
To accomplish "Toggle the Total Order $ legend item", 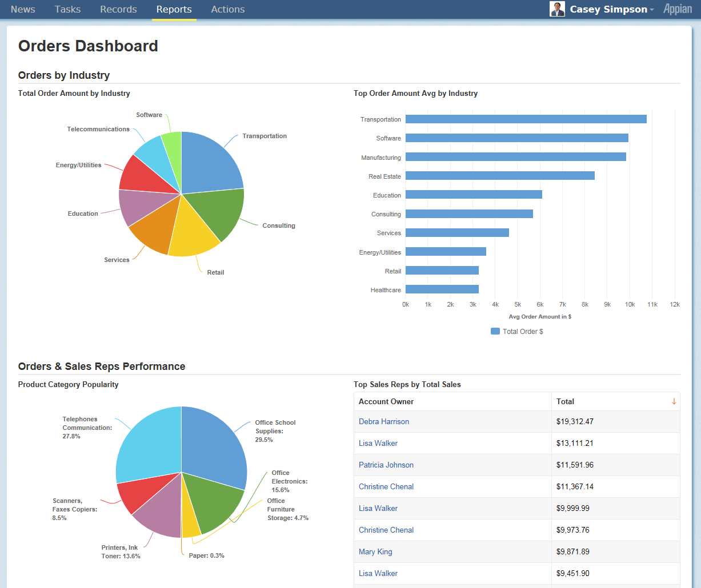I will point(517,332).
